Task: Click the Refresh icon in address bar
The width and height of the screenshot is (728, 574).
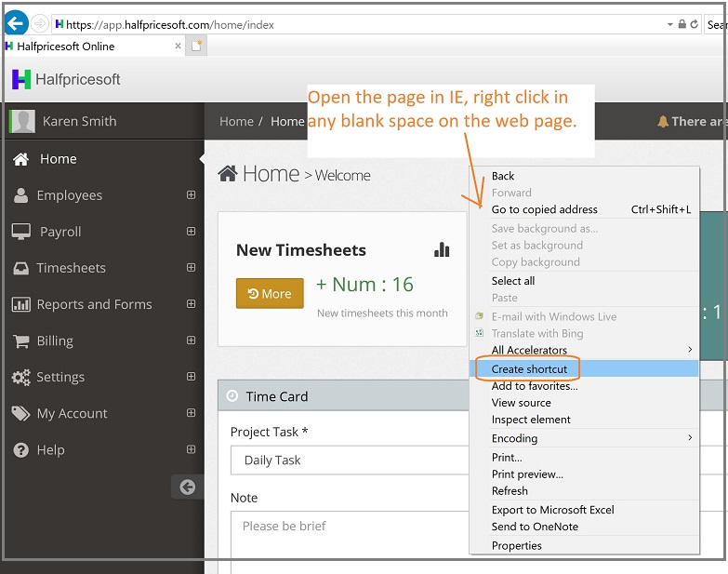Action: [x=695, y=24]
